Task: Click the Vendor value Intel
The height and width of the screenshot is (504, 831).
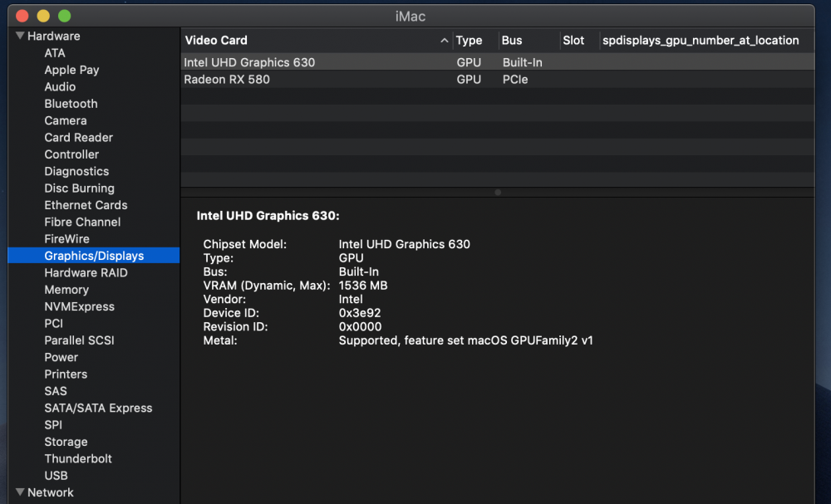Action: [351, 299]
